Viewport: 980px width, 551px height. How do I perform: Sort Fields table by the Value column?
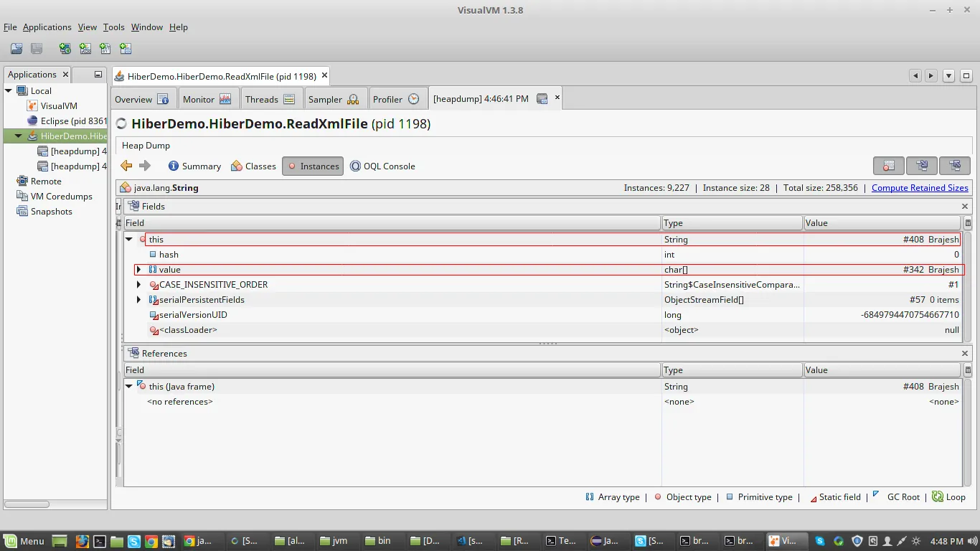pos(882,223)
